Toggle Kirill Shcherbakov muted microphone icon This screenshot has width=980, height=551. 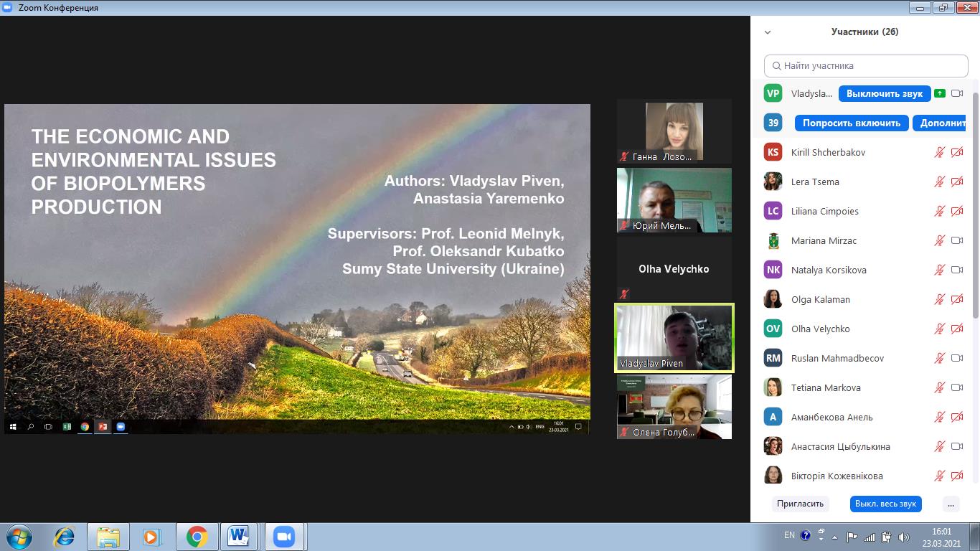tap(939, 152)
